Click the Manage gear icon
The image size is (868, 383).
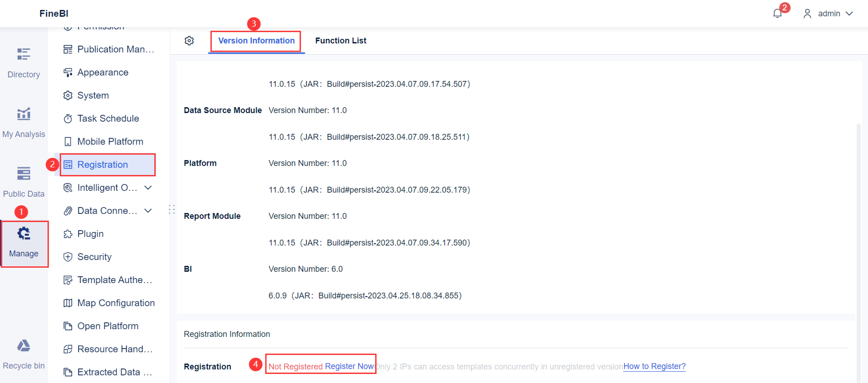[x=24, y=234]
